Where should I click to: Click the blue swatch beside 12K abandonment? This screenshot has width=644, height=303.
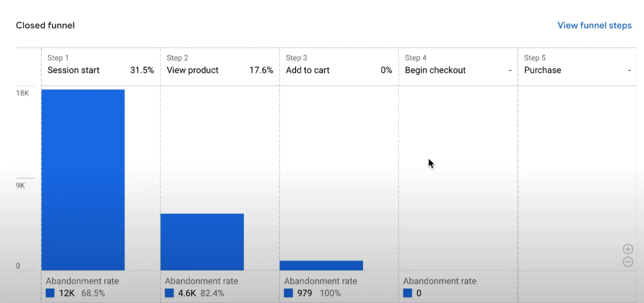[x=50, y=293]
